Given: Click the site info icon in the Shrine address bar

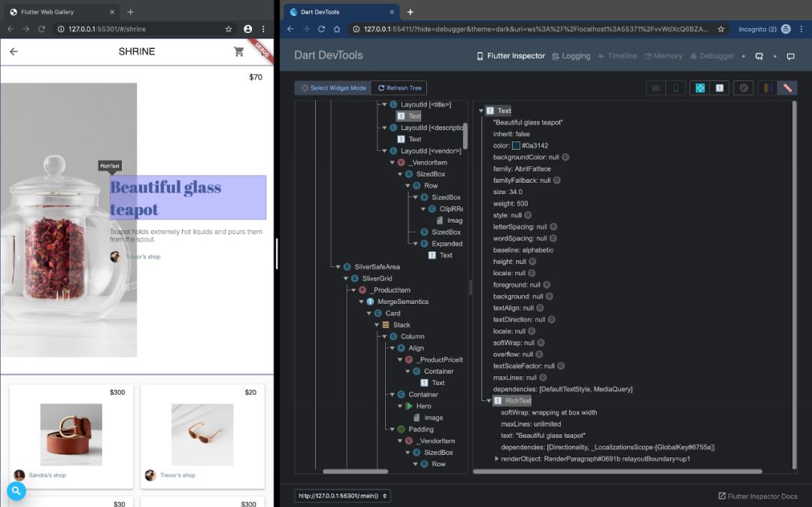Looking at the screenshot, I should click(x=61, y=29).
